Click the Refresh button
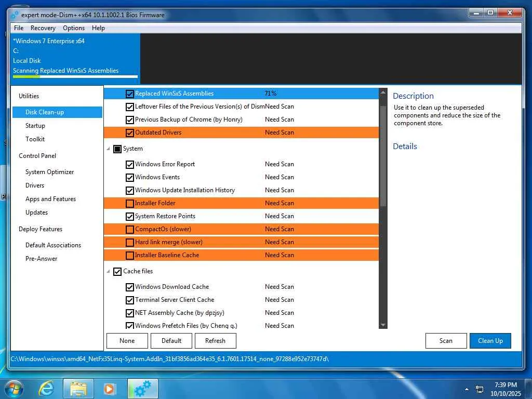This screenshot has width=532, height=399. point(216,341)
